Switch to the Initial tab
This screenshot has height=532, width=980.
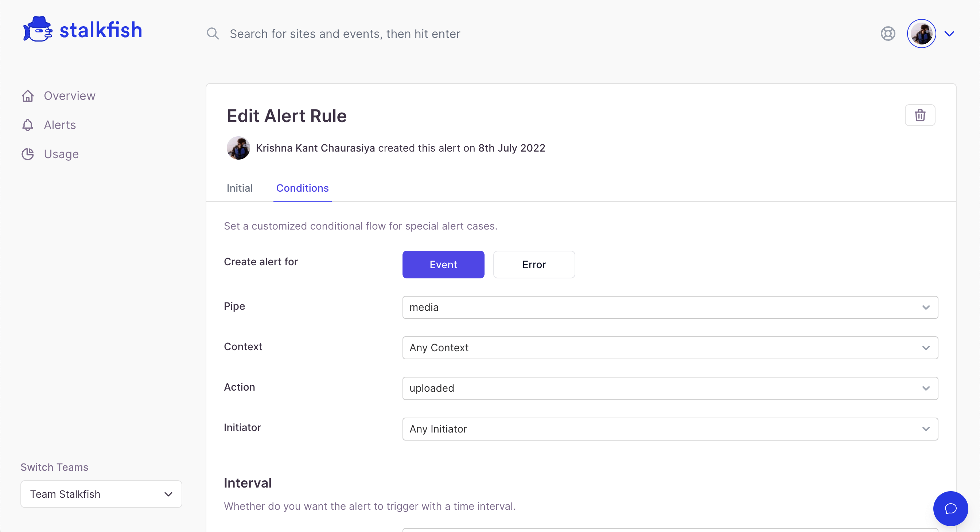click(x=239, y=188)
